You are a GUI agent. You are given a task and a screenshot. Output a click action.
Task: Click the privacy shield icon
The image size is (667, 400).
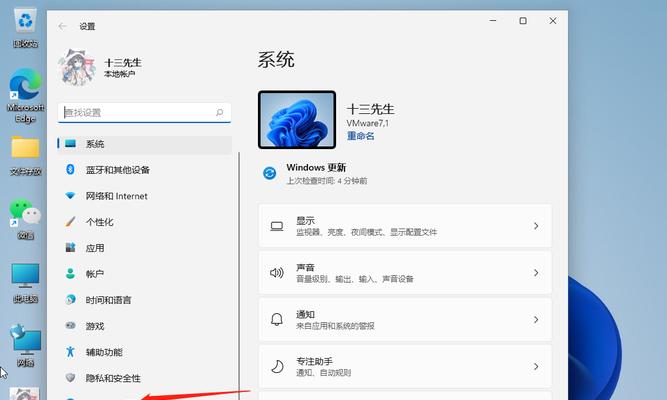[x=70, y=377]
